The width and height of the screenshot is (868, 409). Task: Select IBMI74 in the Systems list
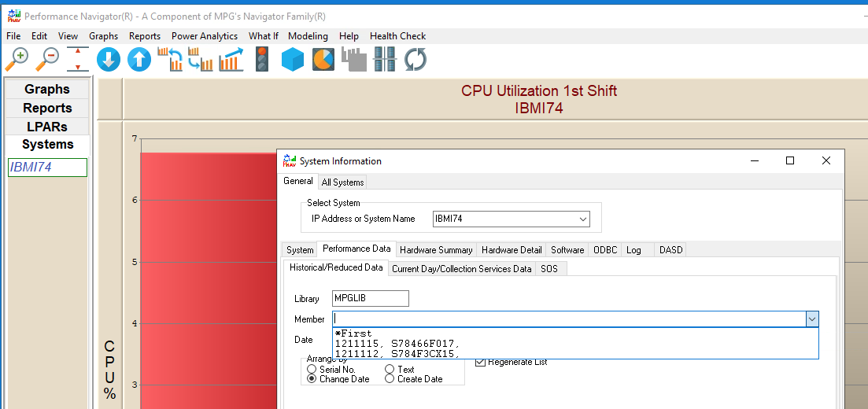tap(47, 168)
